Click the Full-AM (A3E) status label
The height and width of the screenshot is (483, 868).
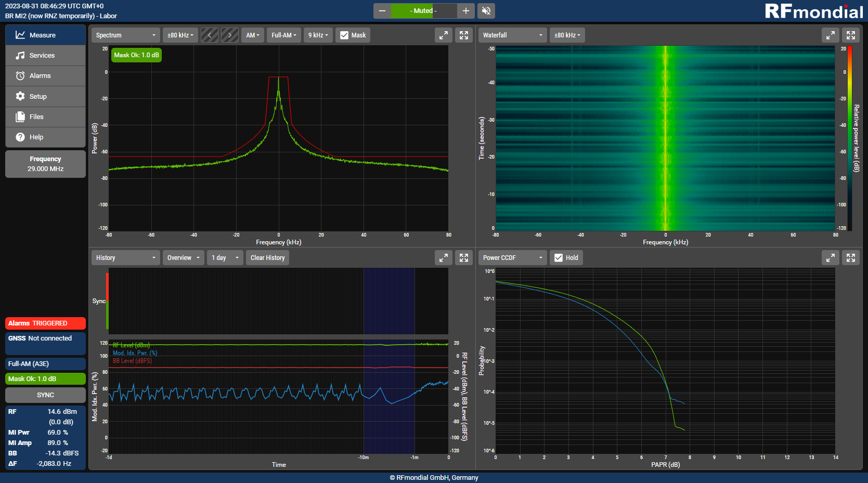pos(45,364)
